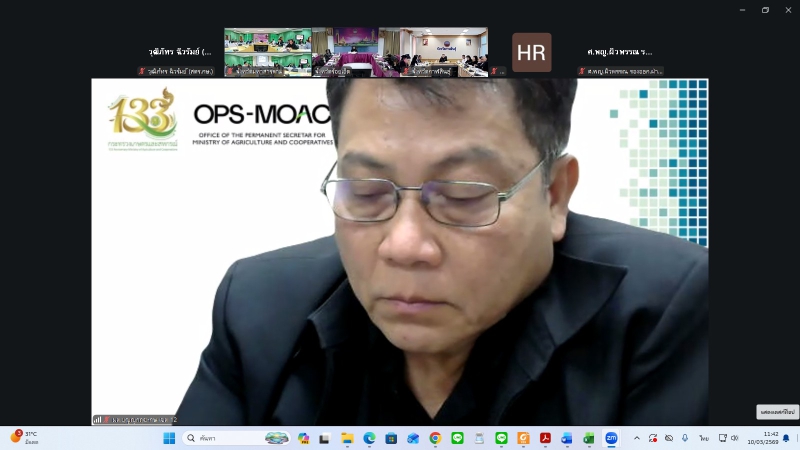Open Adobe Acrobat in the taskbar
The width and height of the screenshot is (800, 450).
tap(546, 438)
